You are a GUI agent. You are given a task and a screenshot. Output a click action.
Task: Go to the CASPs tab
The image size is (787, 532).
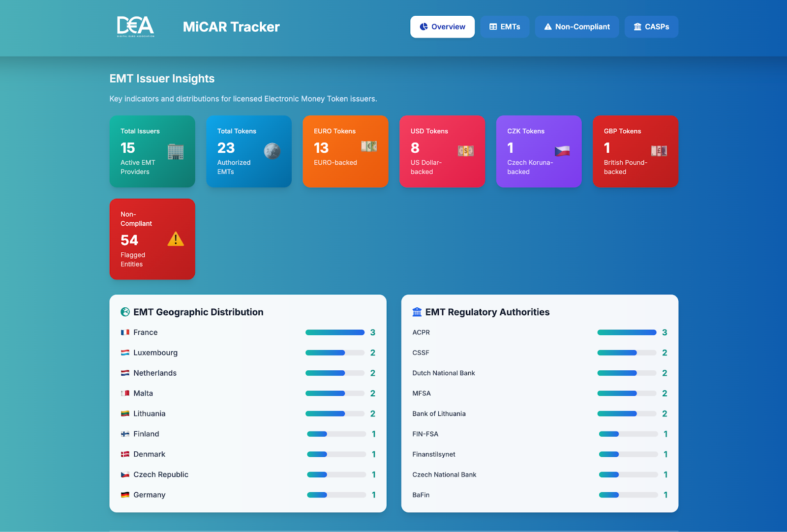[x=651, y=27]
